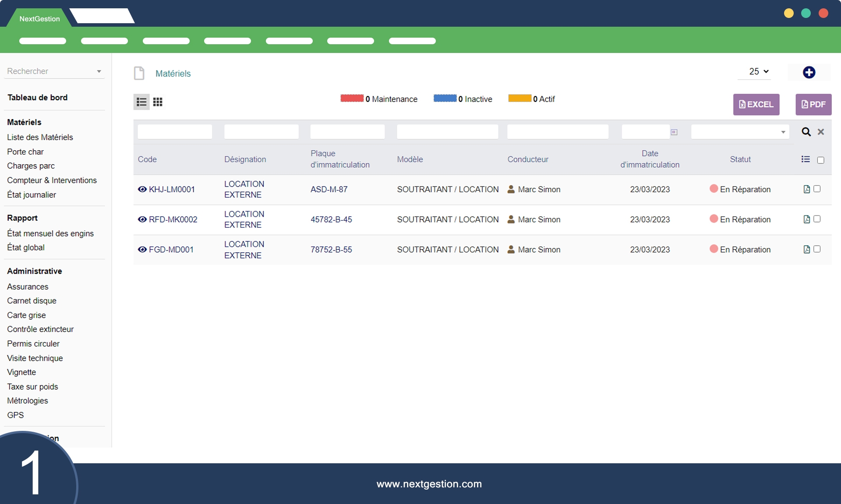The width and height of the screenshot is (841, 504).
Task: Clear filters with the X icon
Action: 821,132
